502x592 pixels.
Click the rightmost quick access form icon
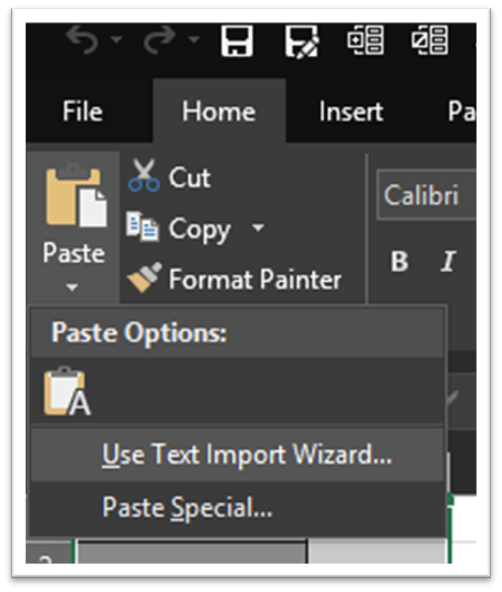click(430, 40)
